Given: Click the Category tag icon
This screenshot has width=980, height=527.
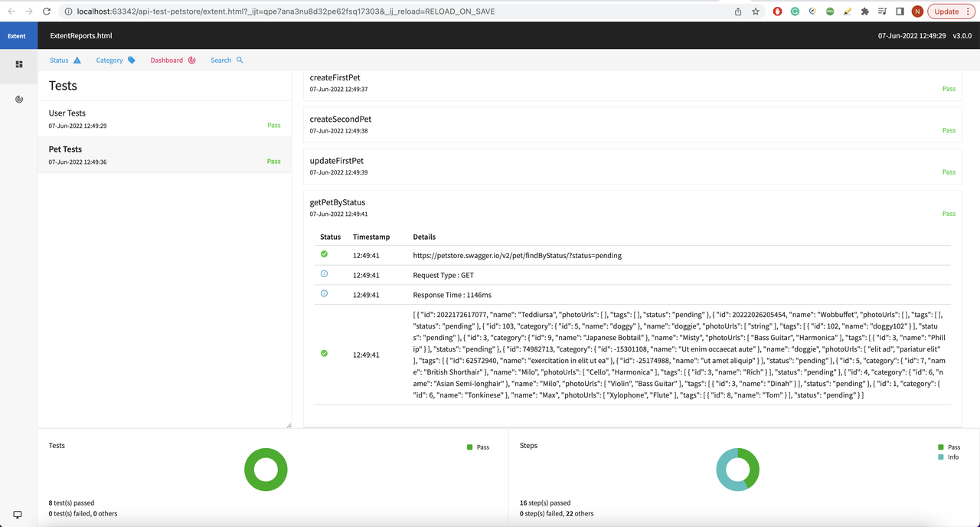Looking at the screenshot, I should pos(132,60).
